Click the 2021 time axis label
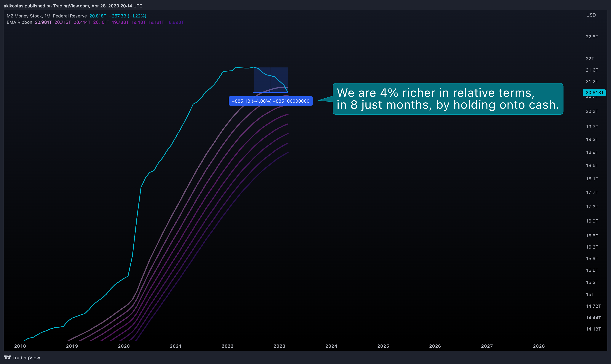Image resolution: width=611 pixels, height=364 pixels. pyautogui.click(x=175, y=346)
